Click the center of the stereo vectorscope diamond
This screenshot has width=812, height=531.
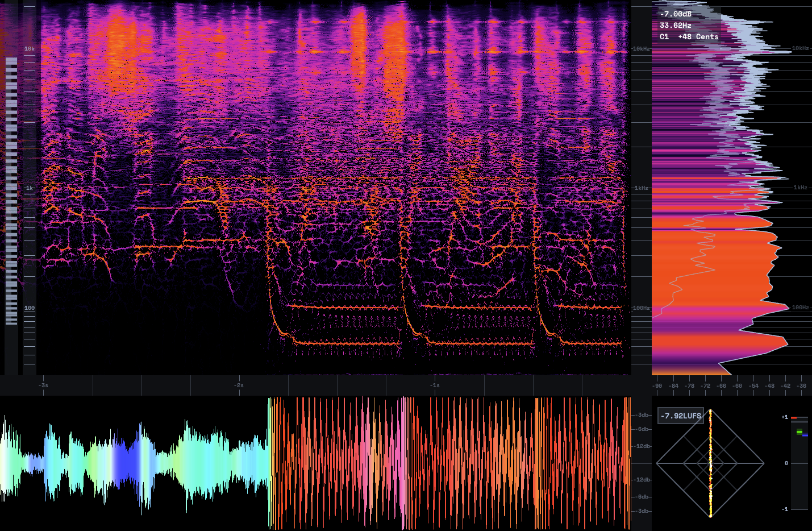tap(710, 463)
